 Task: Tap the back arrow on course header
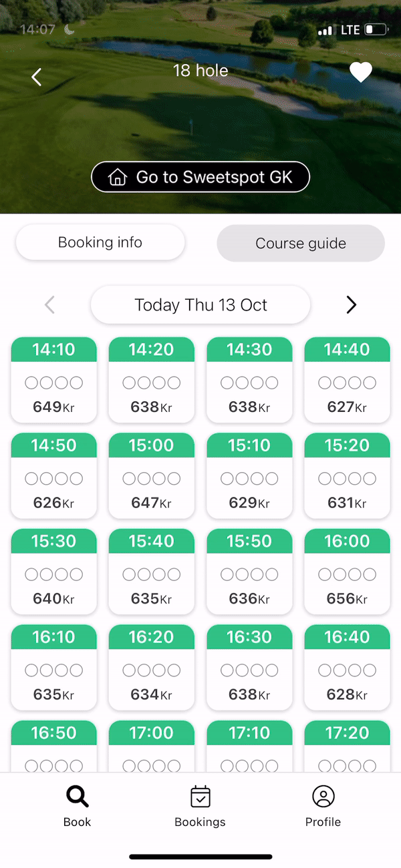tap(37, 77)
